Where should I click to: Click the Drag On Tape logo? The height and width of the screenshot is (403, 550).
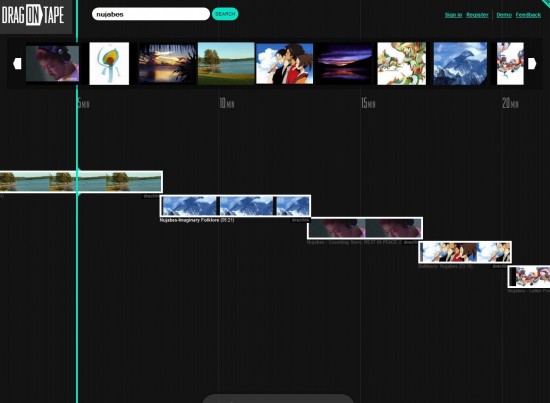pyautogui.click(x=33, y=15)
